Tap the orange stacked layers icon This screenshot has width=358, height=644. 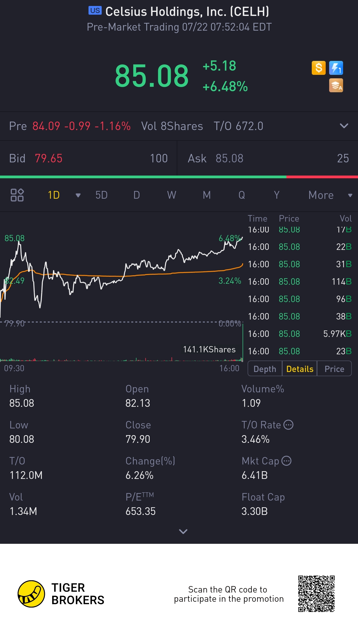click(x=336, y=86)
